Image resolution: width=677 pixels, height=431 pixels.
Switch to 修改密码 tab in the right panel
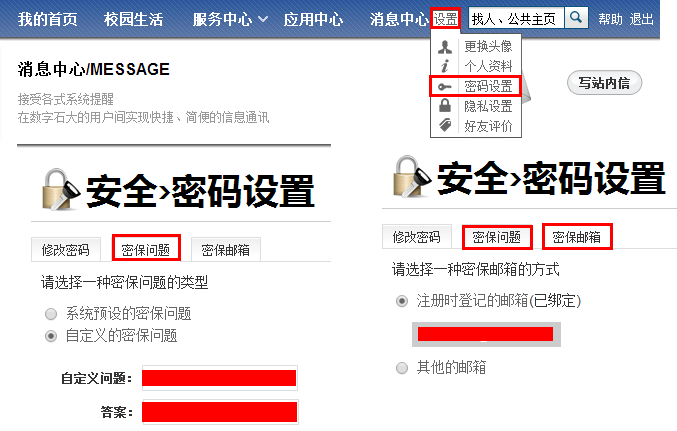(417, 237)
